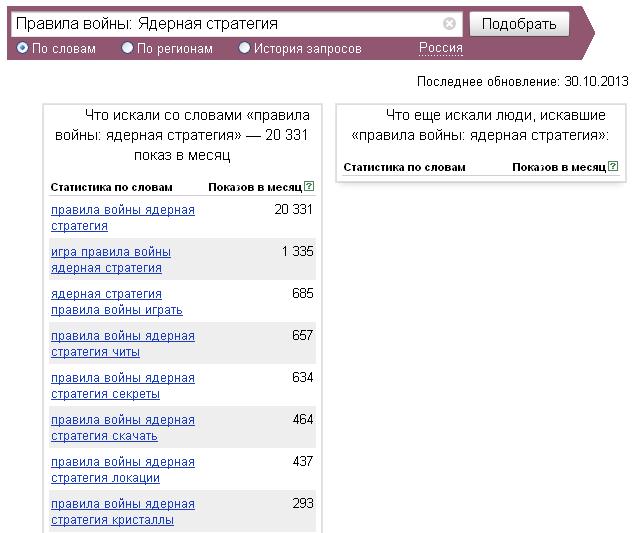Open help icon in right panel 'Показов в месяц'

(x=613, y=166)
